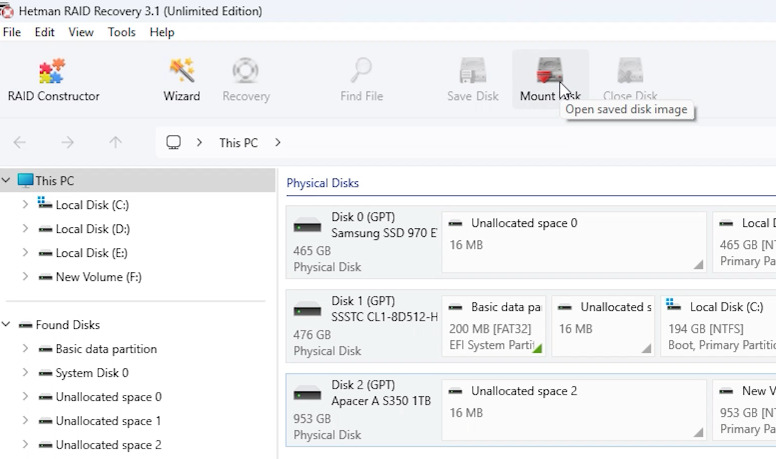The width and height of the screenshot is (776, 459).
Task: Collapse the Found Disks tree node
Action: [6, 324]
